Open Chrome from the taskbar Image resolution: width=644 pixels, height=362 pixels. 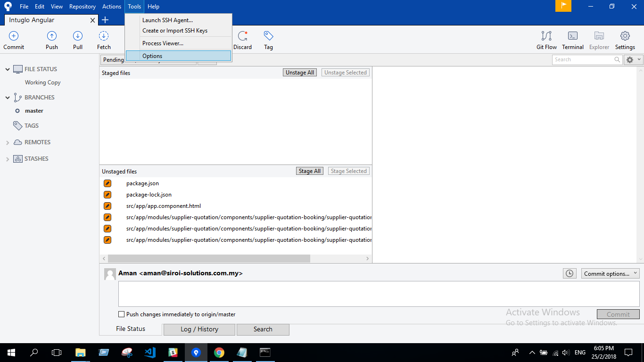pos(219,352)
